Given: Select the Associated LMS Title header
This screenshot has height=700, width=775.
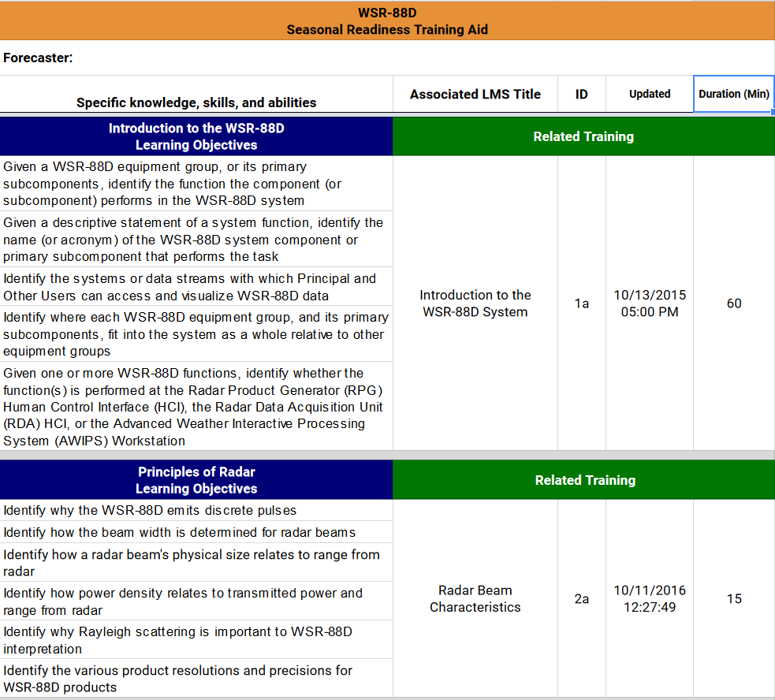Looking at the screenshot, I should 475,94.
